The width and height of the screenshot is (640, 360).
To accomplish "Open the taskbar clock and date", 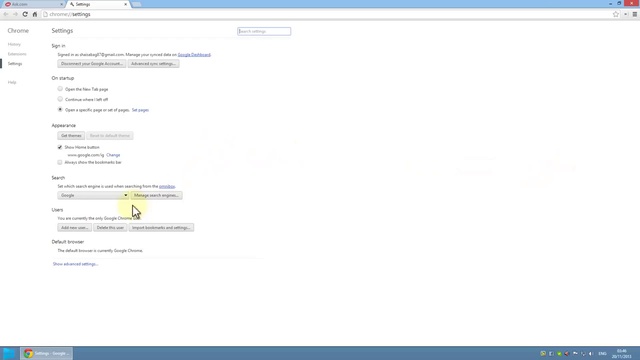I will coord(622,353).
